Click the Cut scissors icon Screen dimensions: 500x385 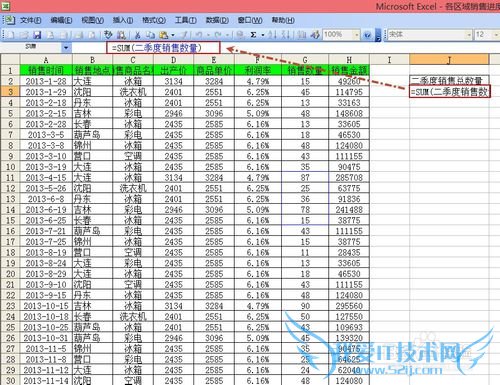[x=137, y=35]
